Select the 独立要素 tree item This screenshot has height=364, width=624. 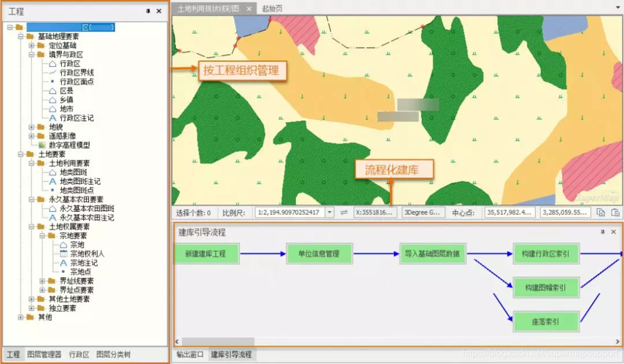[63, 308]
